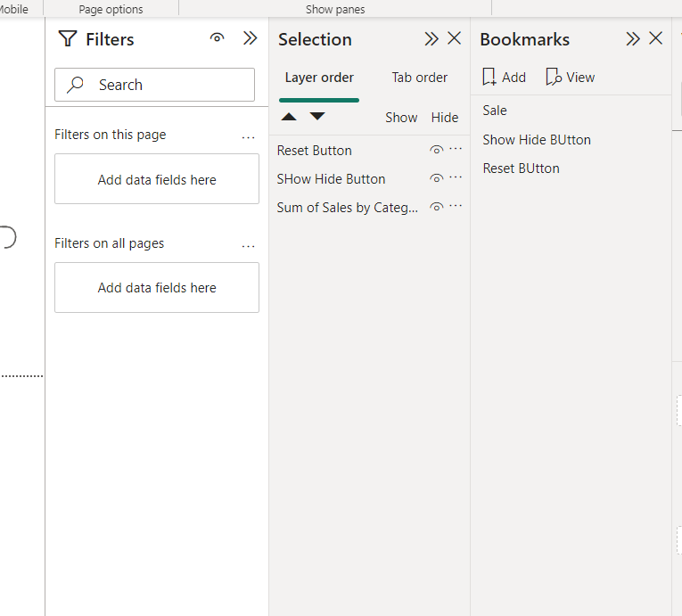
Task: Select Sum of Sales by Category layer
Action: 348,208
